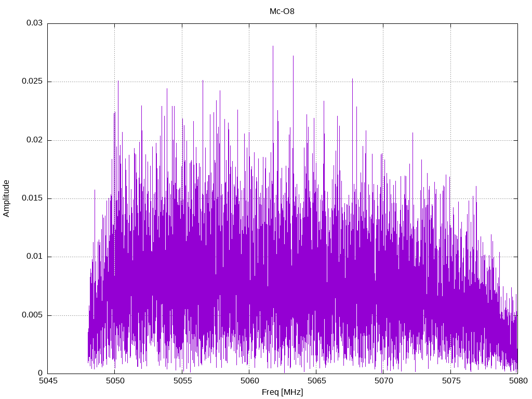Click y-axis tick label 0.03
This screenshot has height=399, width=532.
35,23
